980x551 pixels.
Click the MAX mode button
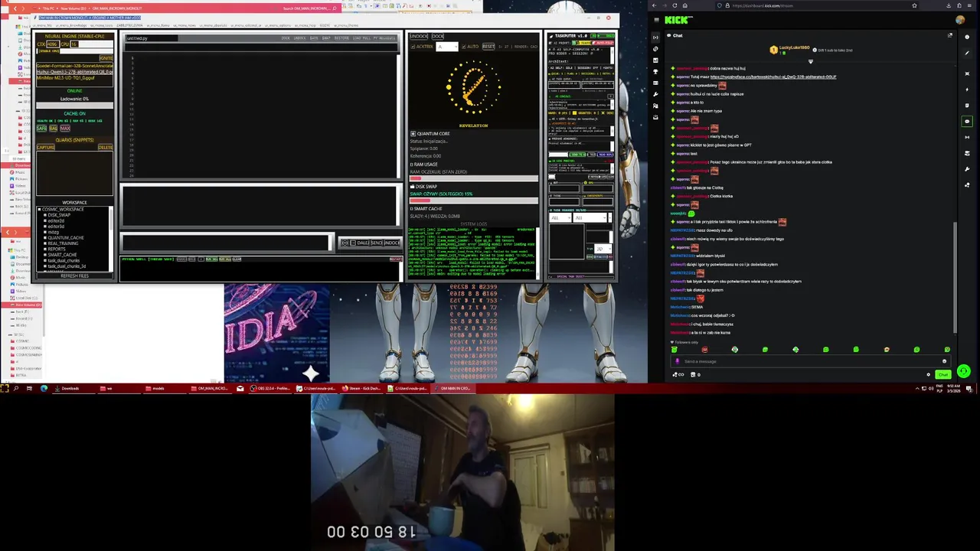click(65, 128)
